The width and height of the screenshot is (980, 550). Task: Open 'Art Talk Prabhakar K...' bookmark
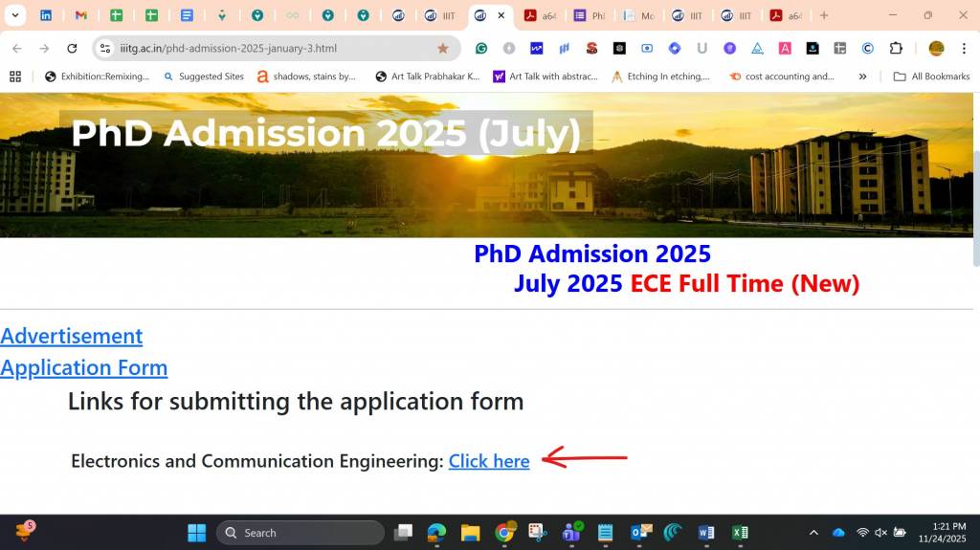(428, 77)
